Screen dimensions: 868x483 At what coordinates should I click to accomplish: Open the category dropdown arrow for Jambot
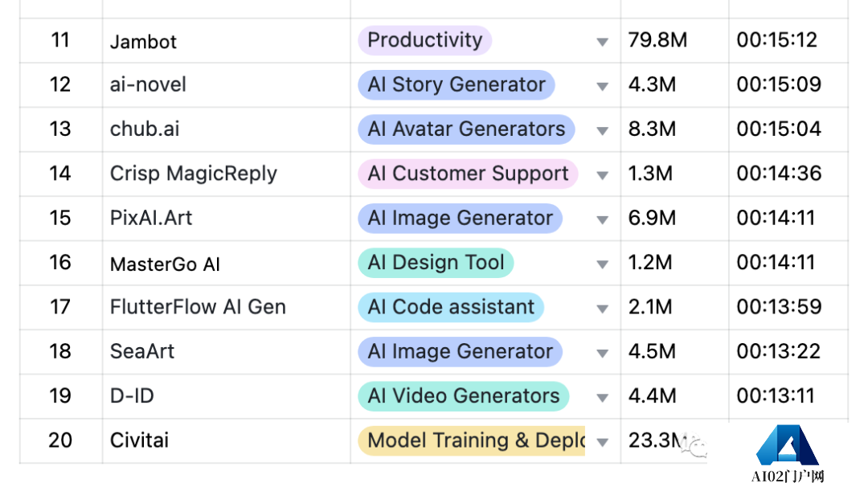pos(602,42)
